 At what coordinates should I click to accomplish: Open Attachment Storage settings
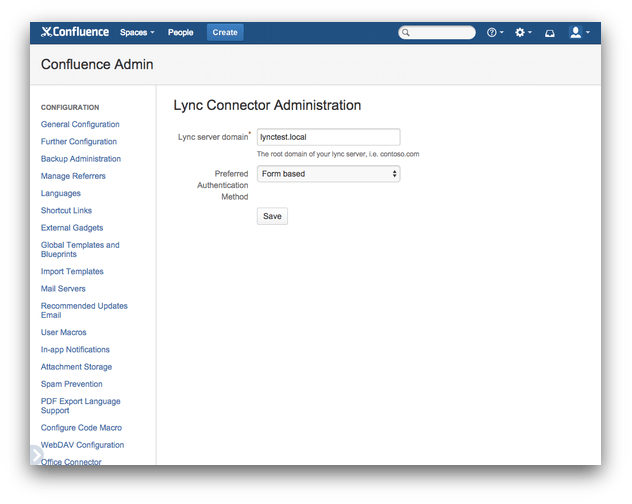[76, 367]
